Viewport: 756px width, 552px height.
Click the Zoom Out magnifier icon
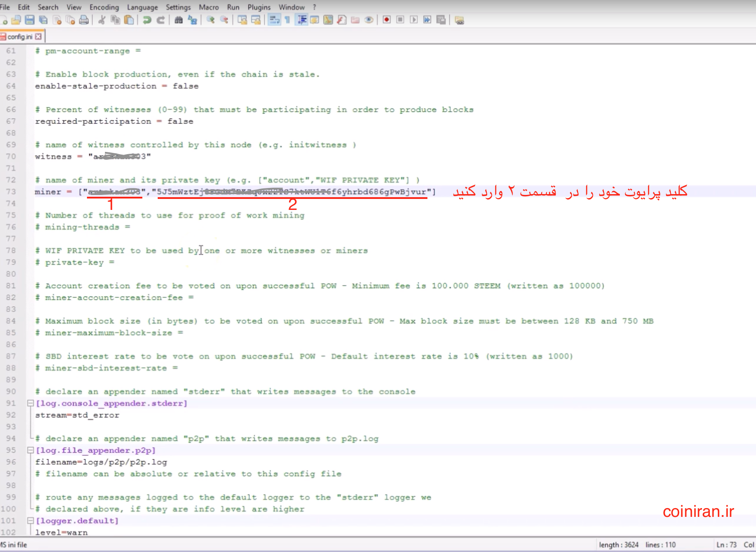pyautogui.click(x=224, y=20)
